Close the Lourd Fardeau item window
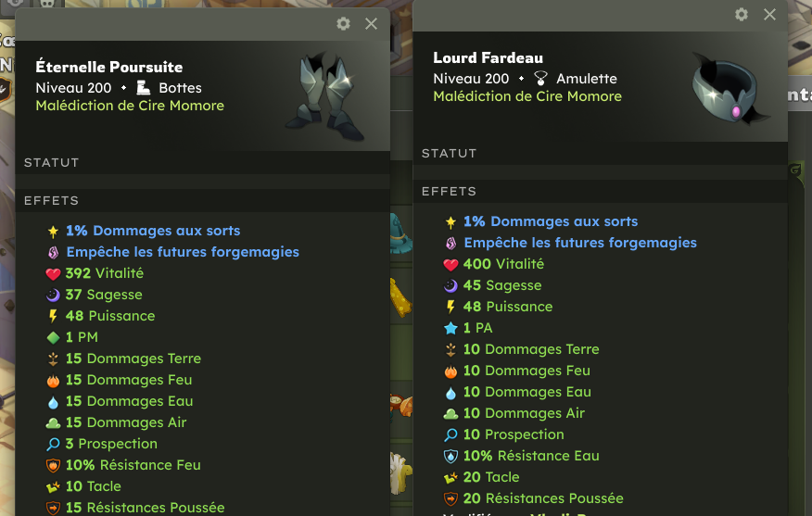The height and width of the screenshot is (516, 812). click(x=770, y=15)
